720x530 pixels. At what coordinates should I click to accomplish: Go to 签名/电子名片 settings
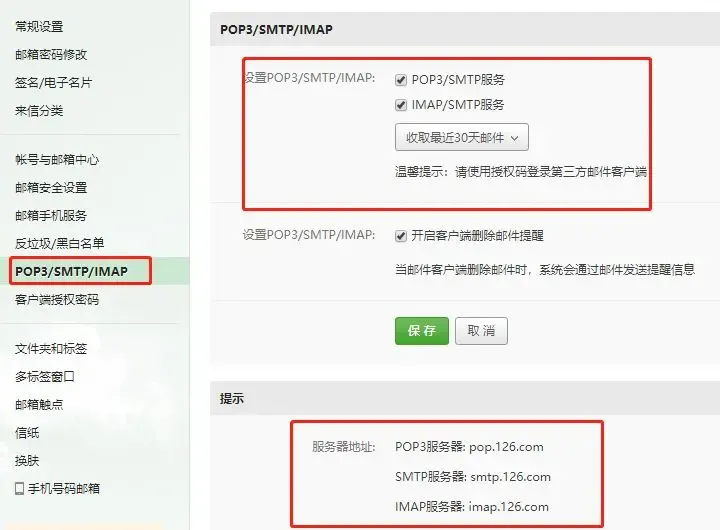tap(53, 83)
